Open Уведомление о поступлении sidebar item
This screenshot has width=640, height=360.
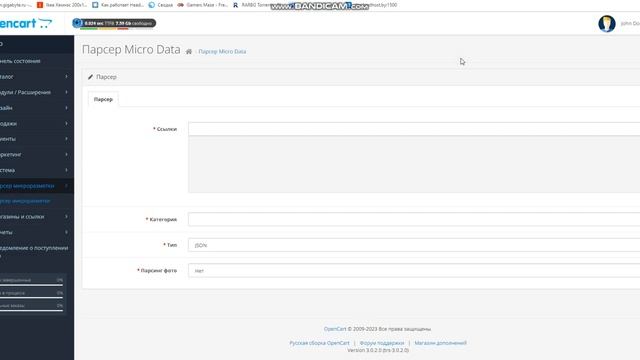pos(37,251)
